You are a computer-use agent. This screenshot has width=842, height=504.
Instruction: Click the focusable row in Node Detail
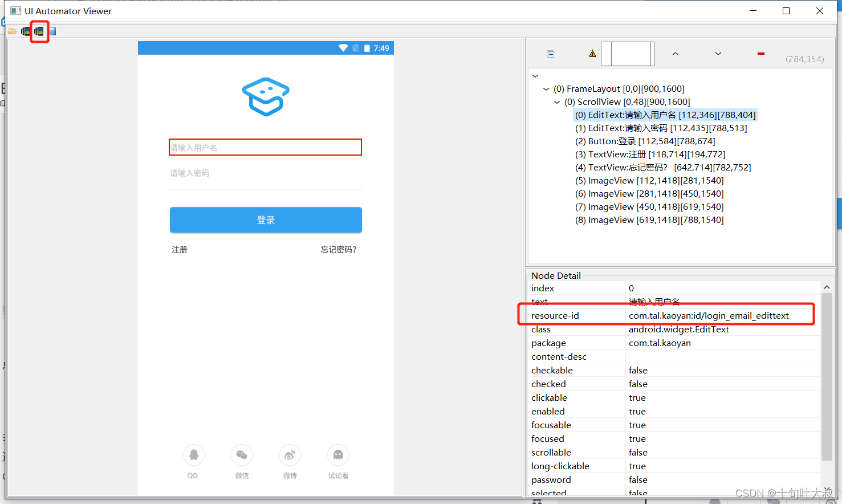tap(674, 425)
